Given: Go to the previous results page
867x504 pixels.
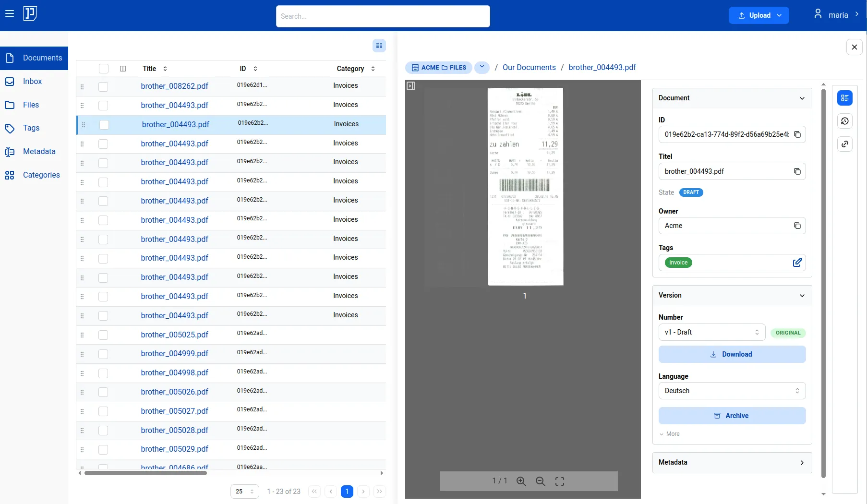Looking at the screenshot, I should [x=331, y=492].
